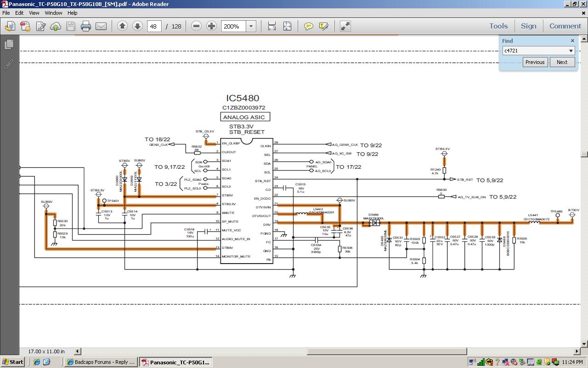Image resolution: width=588 pixels, height=368 pixels.
Task: Click the Next find result button
Action: click(x=562, y=62)
